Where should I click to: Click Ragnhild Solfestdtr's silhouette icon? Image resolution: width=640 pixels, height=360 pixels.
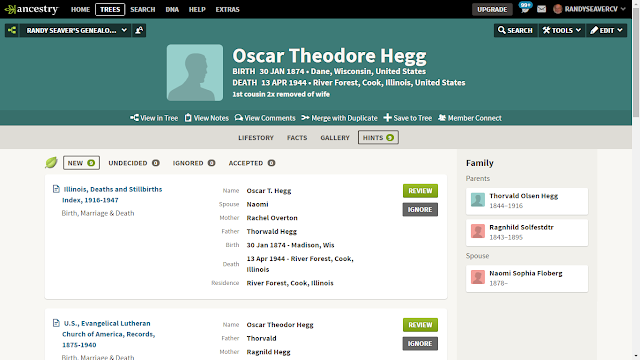[478, 231]
